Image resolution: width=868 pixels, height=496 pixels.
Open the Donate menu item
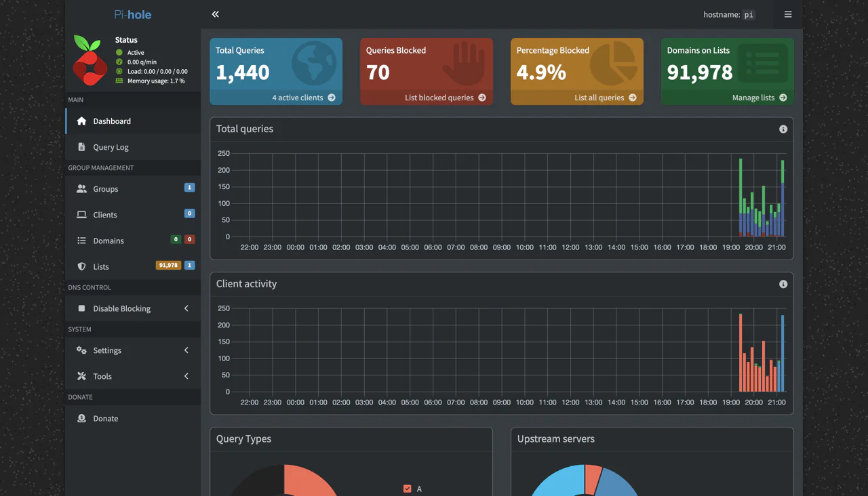pos(133,418)
